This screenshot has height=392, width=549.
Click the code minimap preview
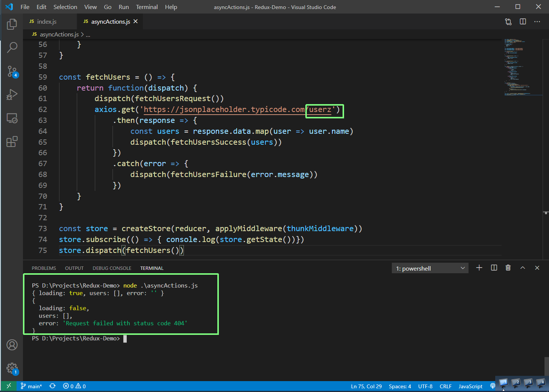click(523, 67)
